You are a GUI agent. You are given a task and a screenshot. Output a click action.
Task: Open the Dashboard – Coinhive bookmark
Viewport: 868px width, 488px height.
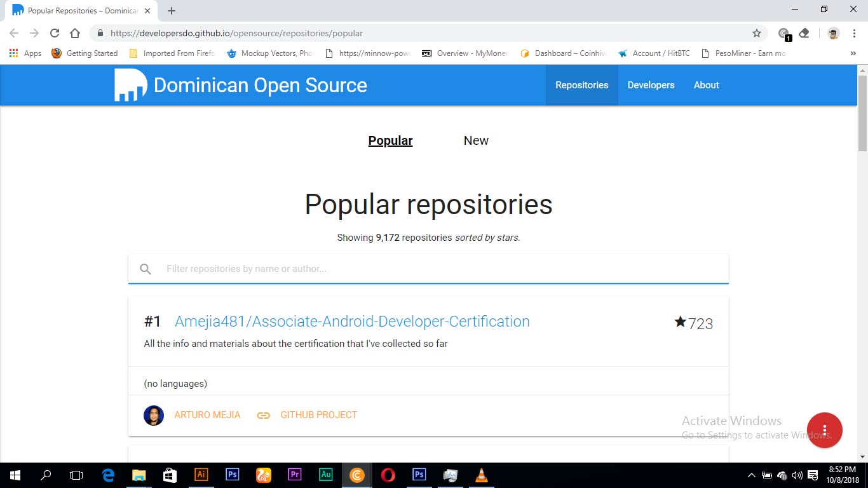pyautogui.click(x=563, y=53)
